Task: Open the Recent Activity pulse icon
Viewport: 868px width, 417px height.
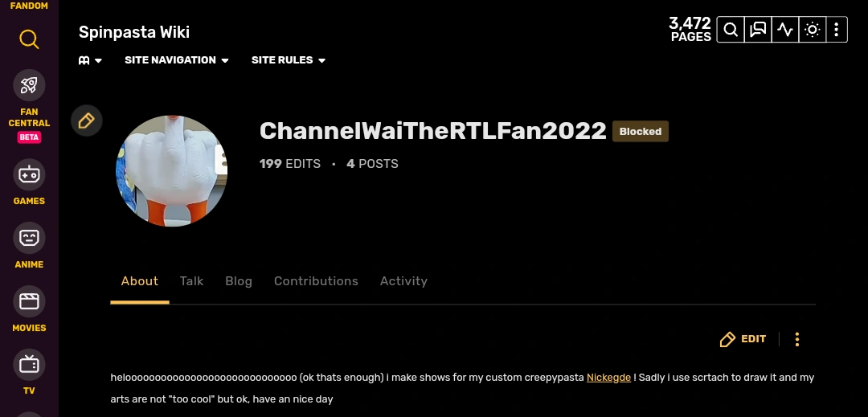Action: click(x=785, y=29)
